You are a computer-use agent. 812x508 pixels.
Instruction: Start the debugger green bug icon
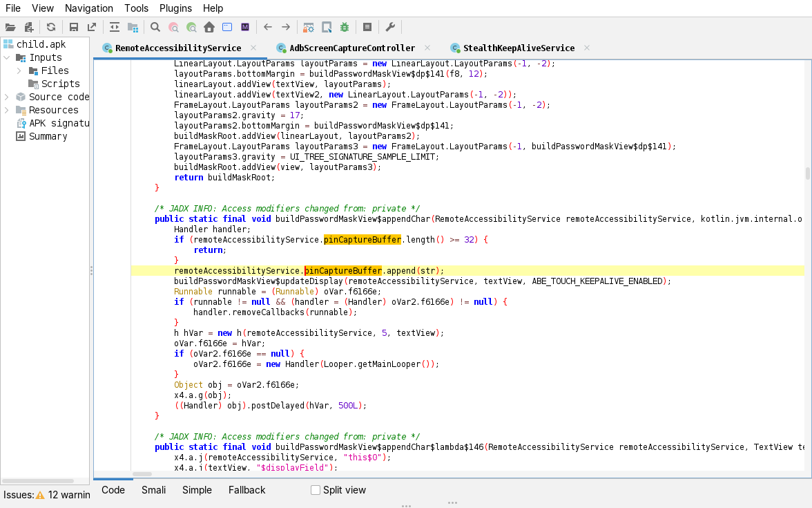[x=345, y=27]
